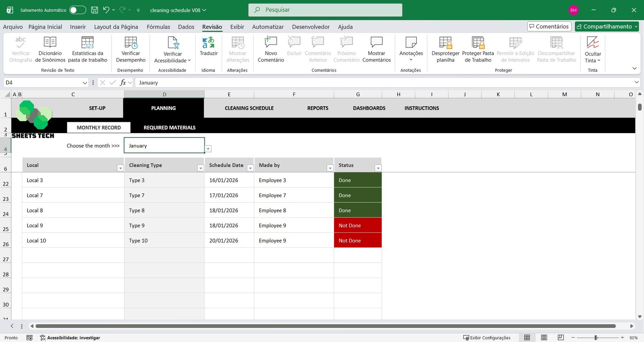Open Estatísticas da pasta de trabalho
This screenshot has height=342, width=644.
[87, 43]
